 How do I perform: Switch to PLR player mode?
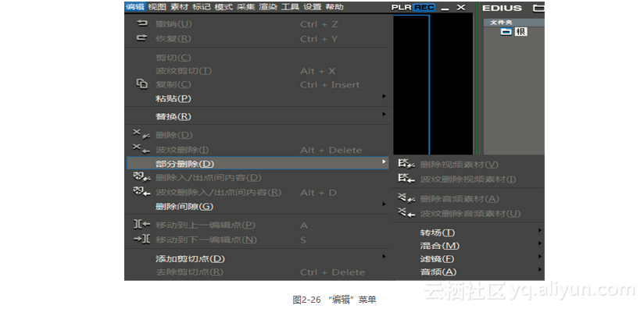coord(402,7)
